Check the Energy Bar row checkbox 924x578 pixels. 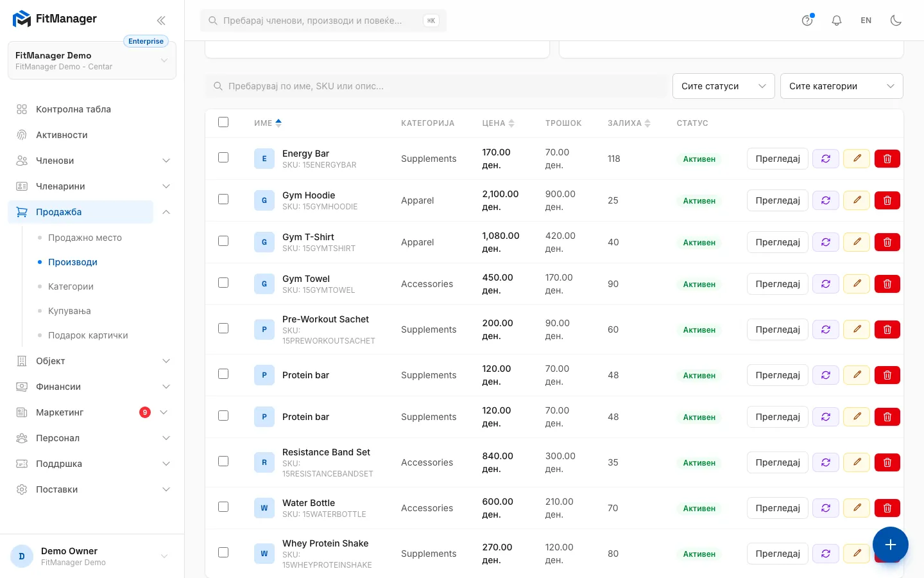[x=223, y=157]
